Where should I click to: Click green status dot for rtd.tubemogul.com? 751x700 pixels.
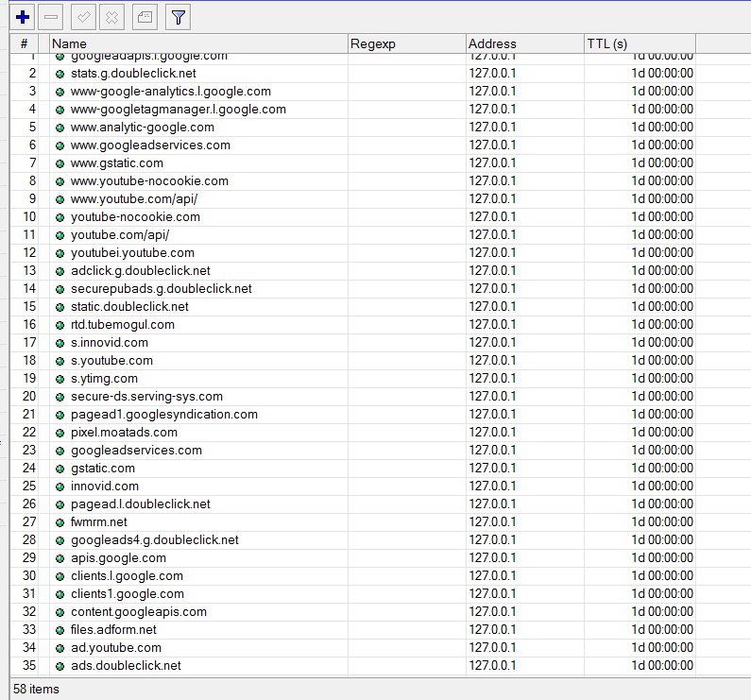pos(60,325)
